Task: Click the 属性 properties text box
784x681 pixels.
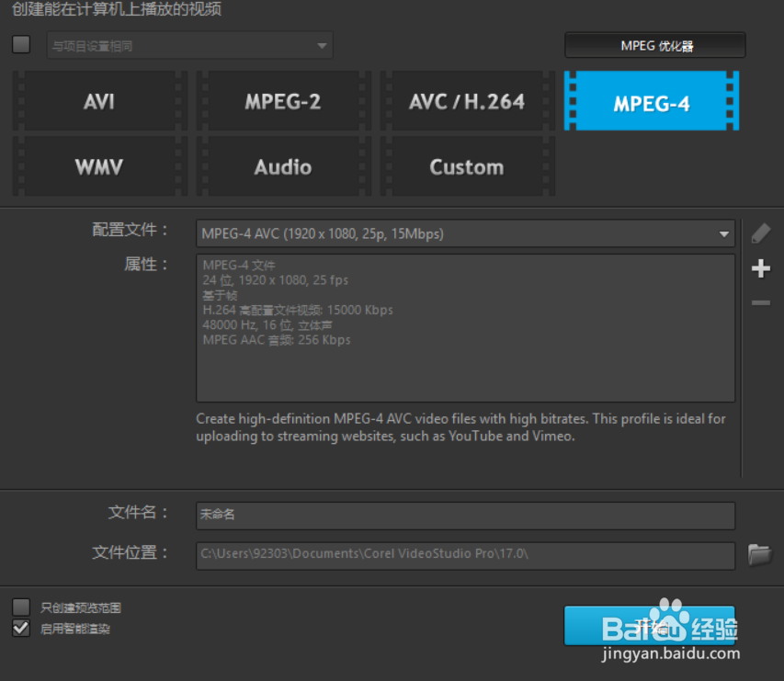Action: [x=465, y=328]
